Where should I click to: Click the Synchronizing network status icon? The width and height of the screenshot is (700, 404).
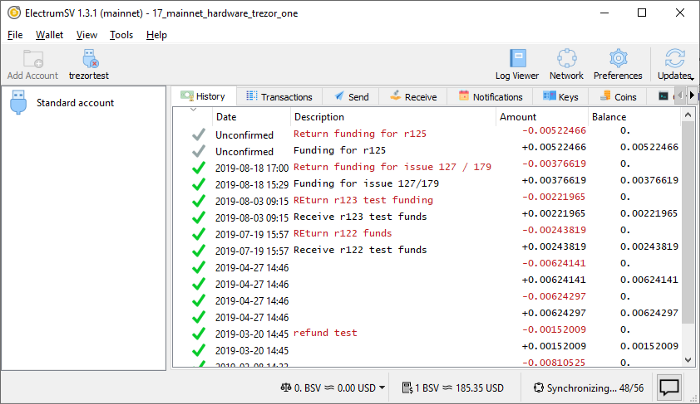539,388
